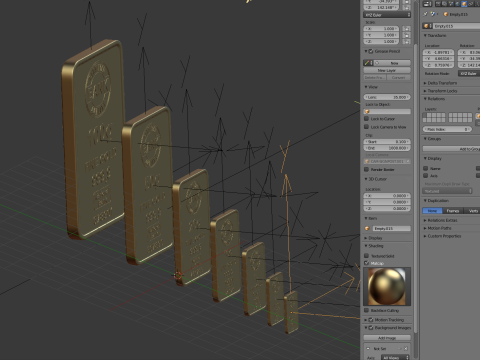The height and width of the screenshot is (360, 480).
Task: Collapse the 3D Cursor panel
Action: tap(366, 179)
